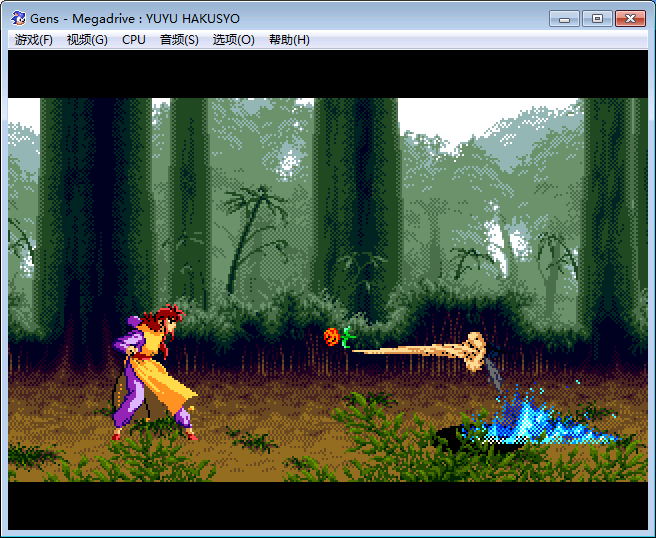Viewport: 656px width, 538px height.
Task: Click the red-haired fighter in purple
Action: point(155,372)
